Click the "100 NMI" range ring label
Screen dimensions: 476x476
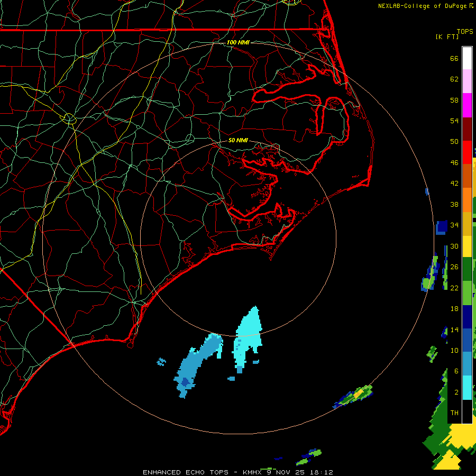pyautogui.click(x=238, y=42)
